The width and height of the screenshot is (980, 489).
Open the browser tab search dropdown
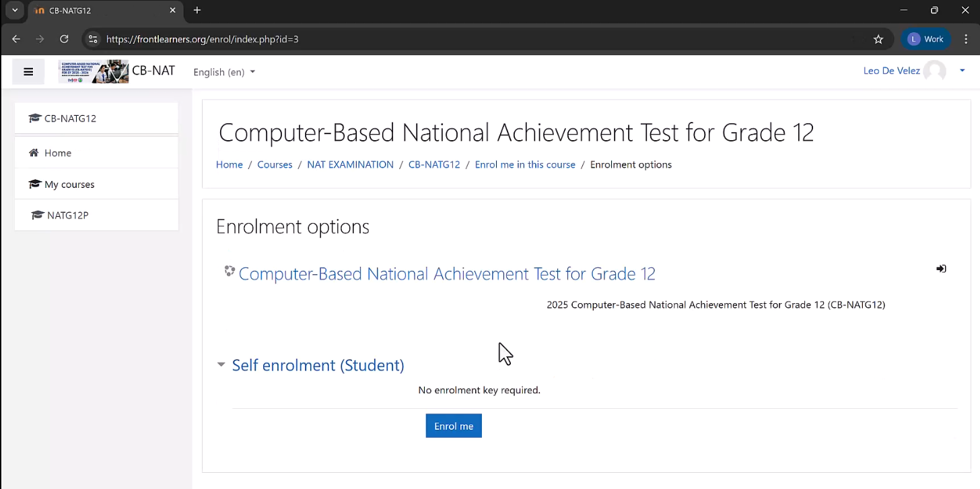point(15,10)
